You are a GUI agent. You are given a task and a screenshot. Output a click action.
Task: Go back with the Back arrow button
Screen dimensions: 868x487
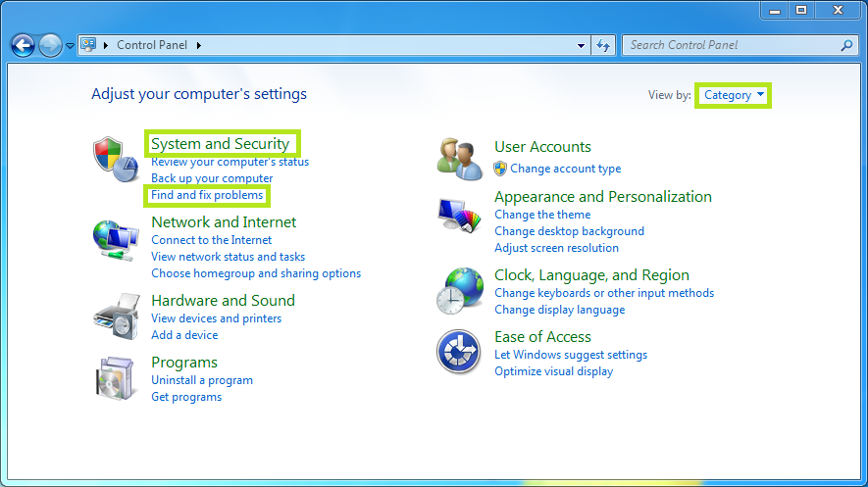[24, 45]
